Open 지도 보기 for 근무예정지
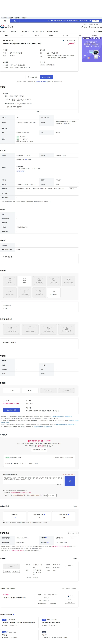This screenshot has height=644, width=102. tap(73, 189)
